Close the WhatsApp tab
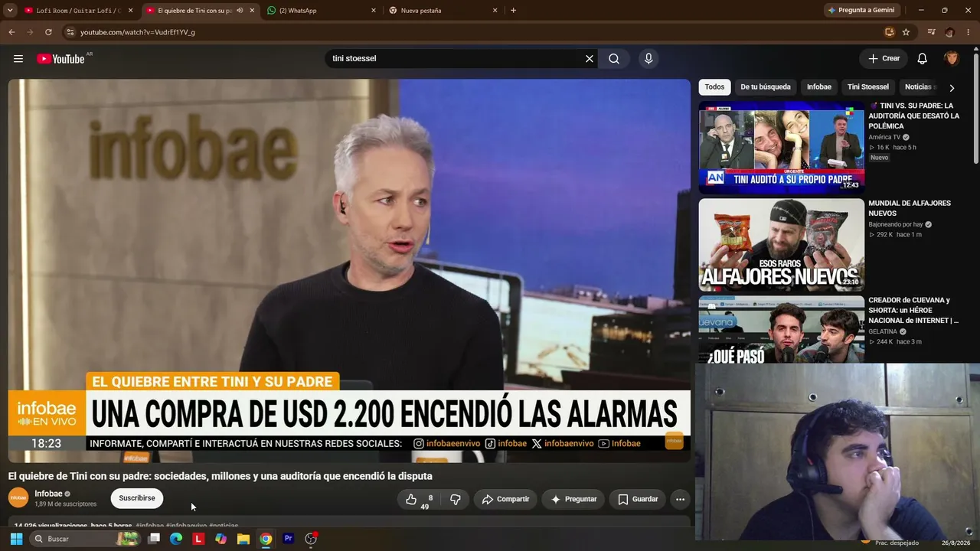Viewport: 980px width, 551px height. 374,11
